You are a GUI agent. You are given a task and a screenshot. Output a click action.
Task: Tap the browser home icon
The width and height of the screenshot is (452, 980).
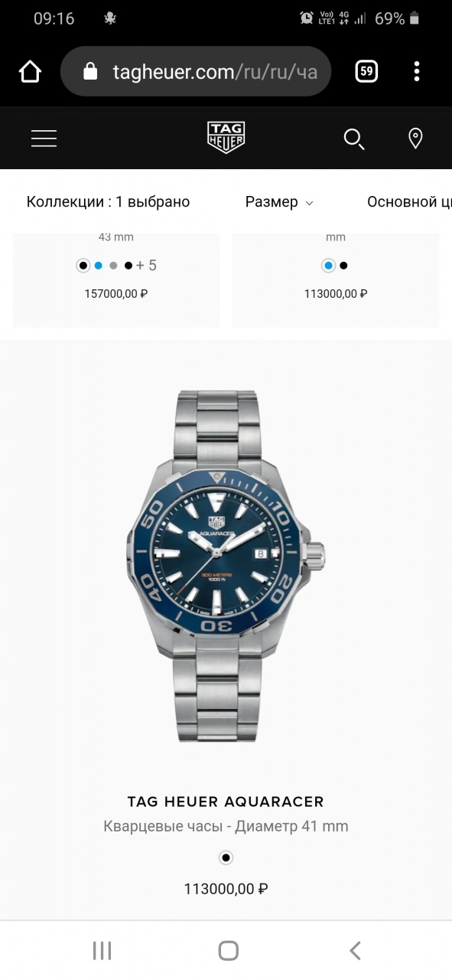30,72
